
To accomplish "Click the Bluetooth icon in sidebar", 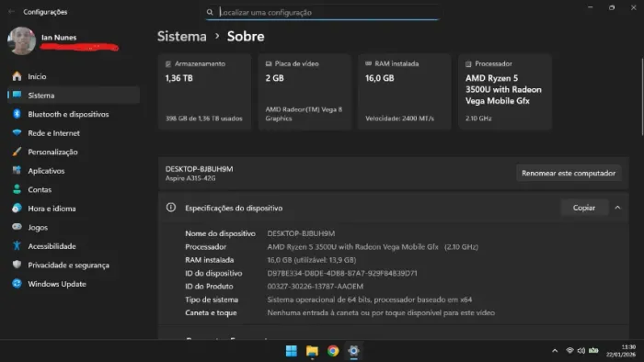I will (x=17, y=114).
